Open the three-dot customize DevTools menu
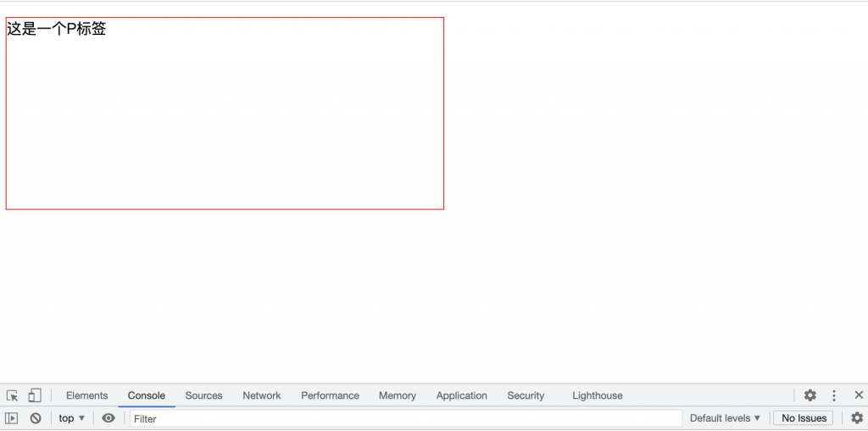The height and width of the screenshot is (431, 868). pos(834,395)
